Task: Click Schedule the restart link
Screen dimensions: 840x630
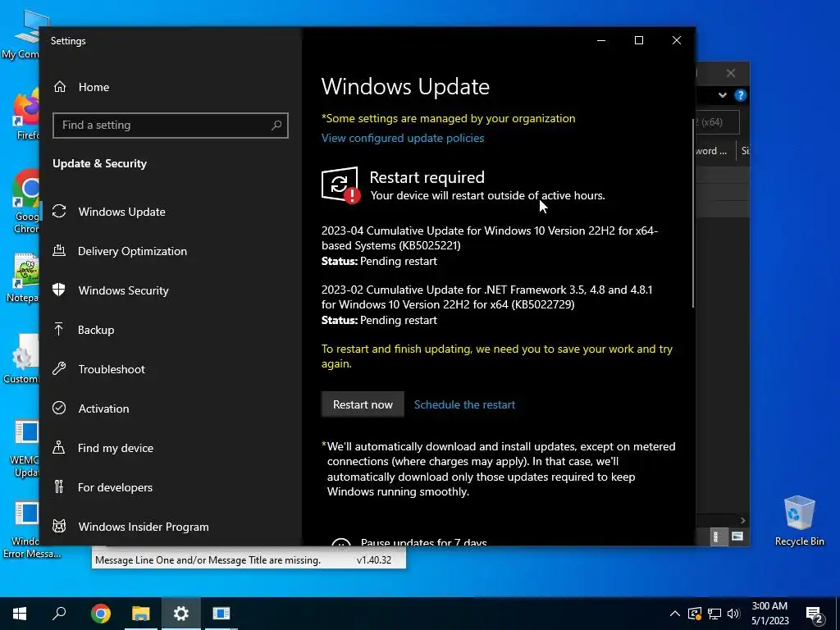Action: pos(464,404)
